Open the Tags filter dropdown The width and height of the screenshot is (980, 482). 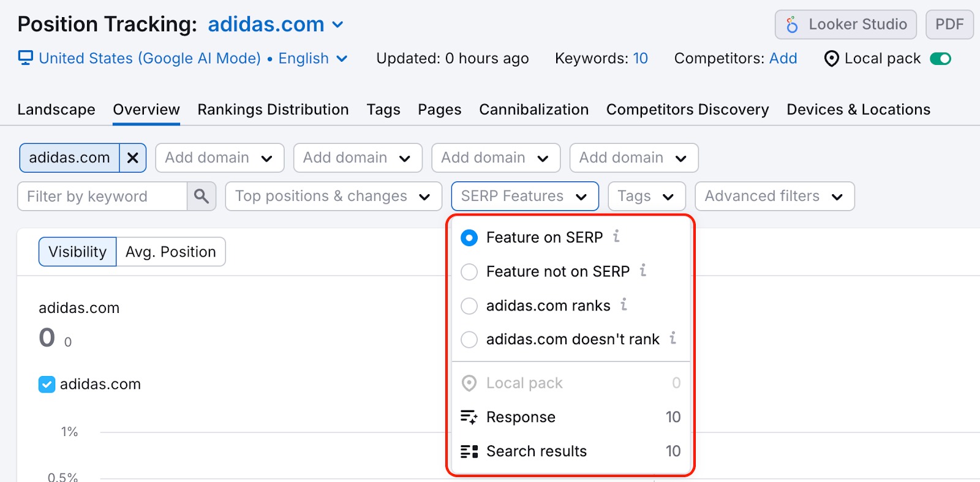point(646,196)
